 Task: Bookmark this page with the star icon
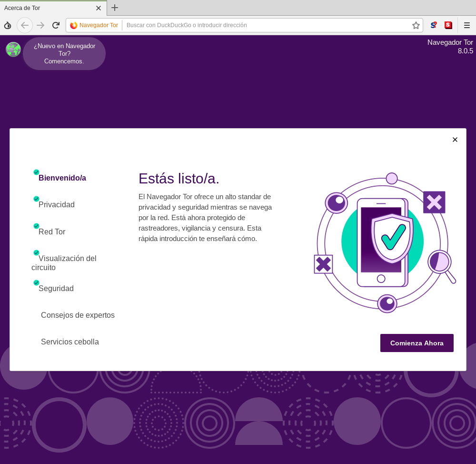tap(416, 25)
